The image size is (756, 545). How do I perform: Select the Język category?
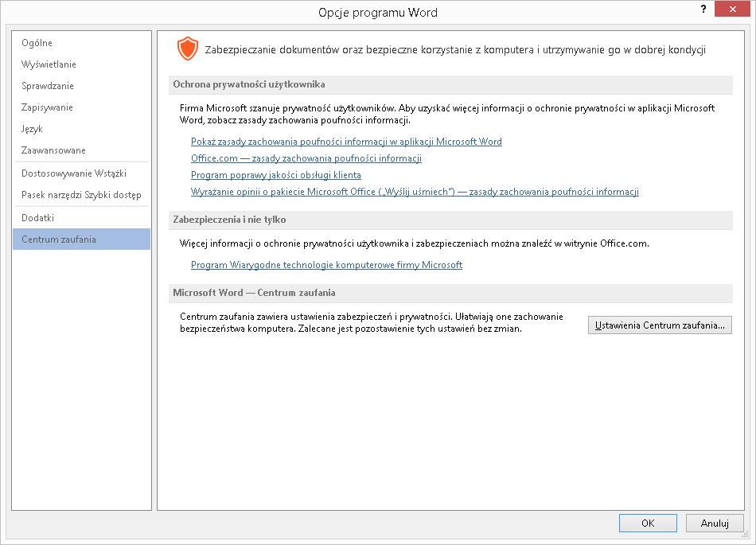pos(81,129)
